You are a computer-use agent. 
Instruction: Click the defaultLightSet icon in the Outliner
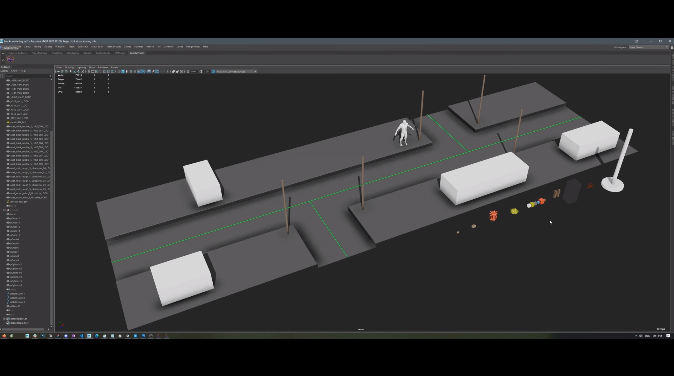8,319
